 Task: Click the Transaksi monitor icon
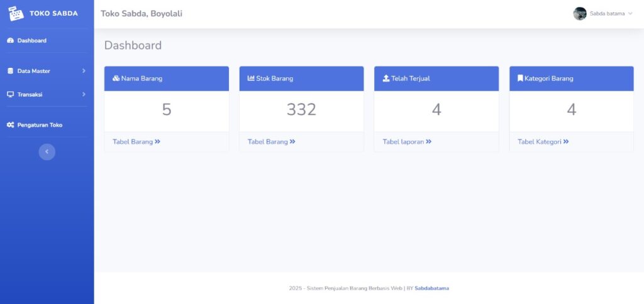[x=10, y=94]
